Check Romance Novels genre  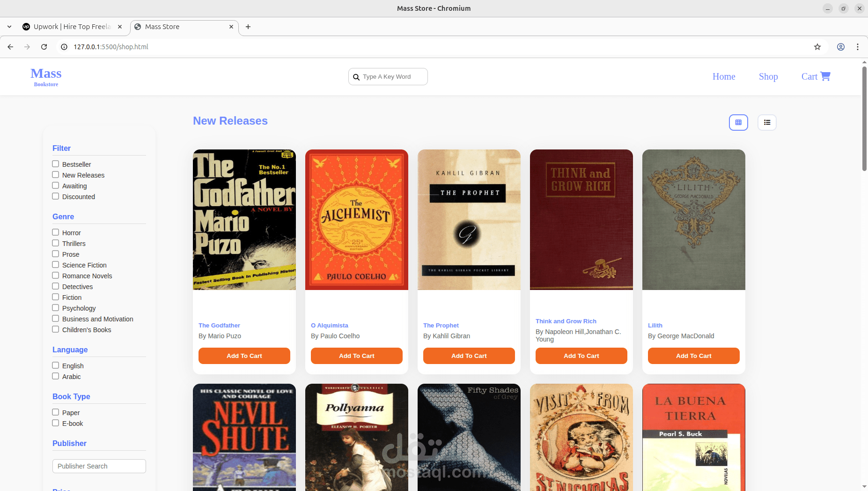55,275
